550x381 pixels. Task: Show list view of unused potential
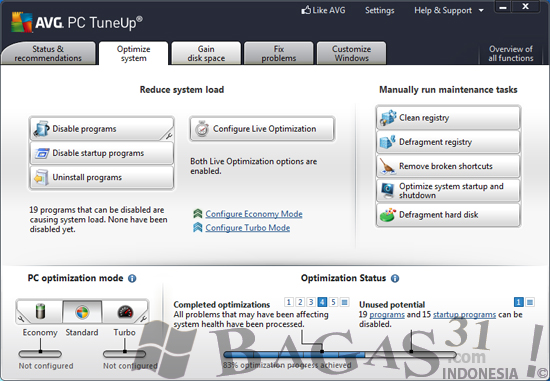pyautogui.click(x=530, y=302)
